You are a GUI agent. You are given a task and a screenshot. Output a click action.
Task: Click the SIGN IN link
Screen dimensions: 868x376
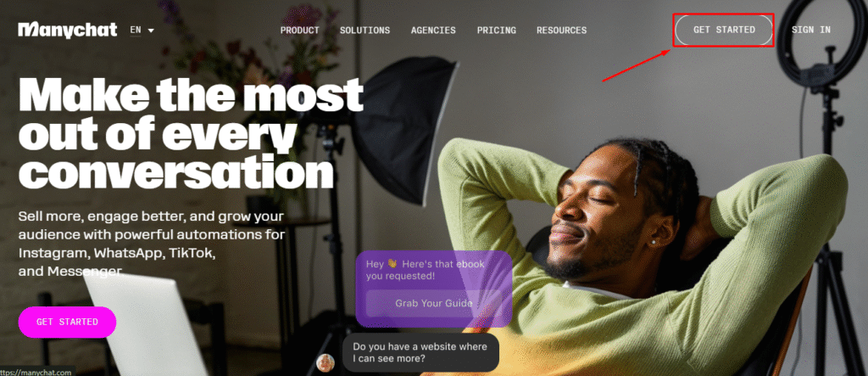click(x=811, y=30)
